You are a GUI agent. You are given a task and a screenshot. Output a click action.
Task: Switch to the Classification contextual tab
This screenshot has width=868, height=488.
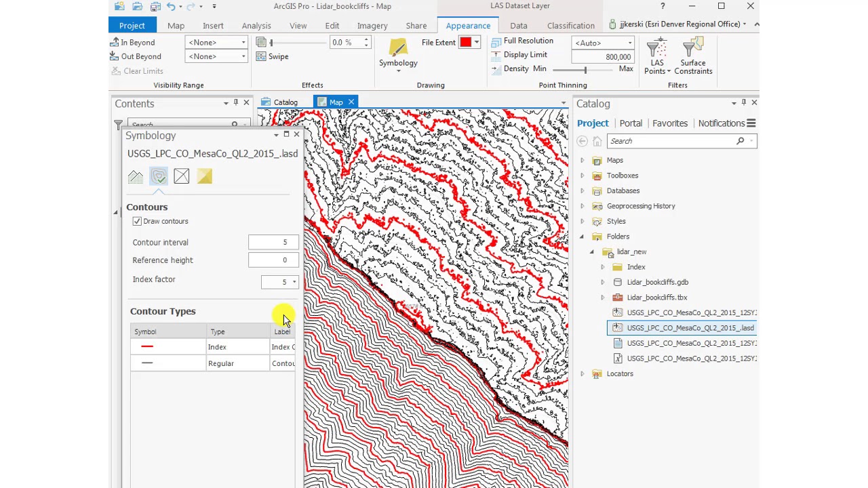[x=571, y=26]
